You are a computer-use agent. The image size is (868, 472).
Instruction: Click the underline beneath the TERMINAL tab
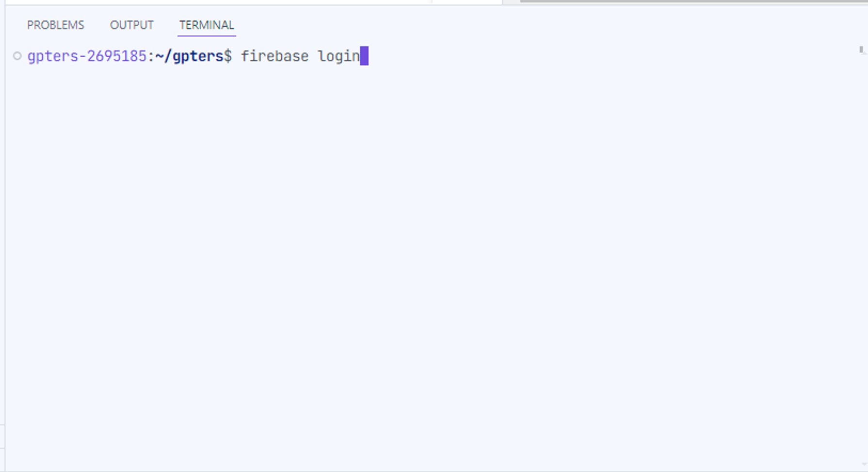(x=207, y=35)
